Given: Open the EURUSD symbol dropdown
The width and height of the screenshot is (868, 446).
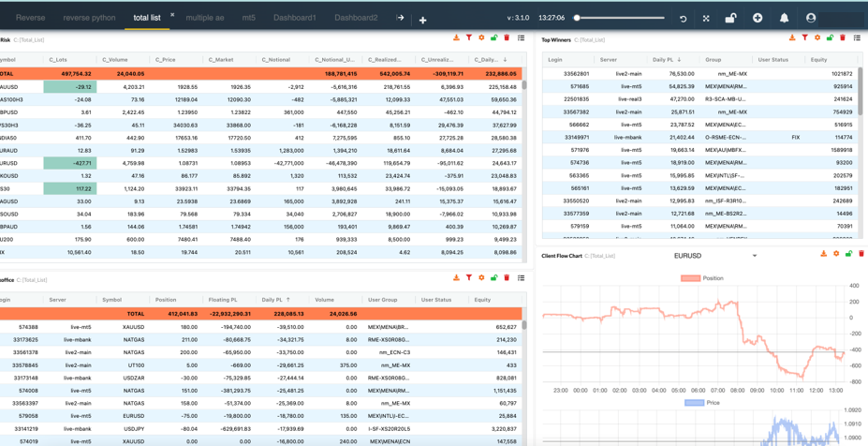Looking at the screenshot, I should (x=754, y=255).
